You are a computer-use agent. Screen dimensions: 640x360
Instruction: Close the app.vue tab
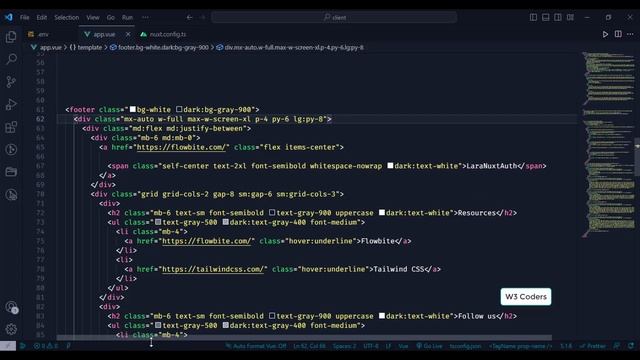click(128, 34)
